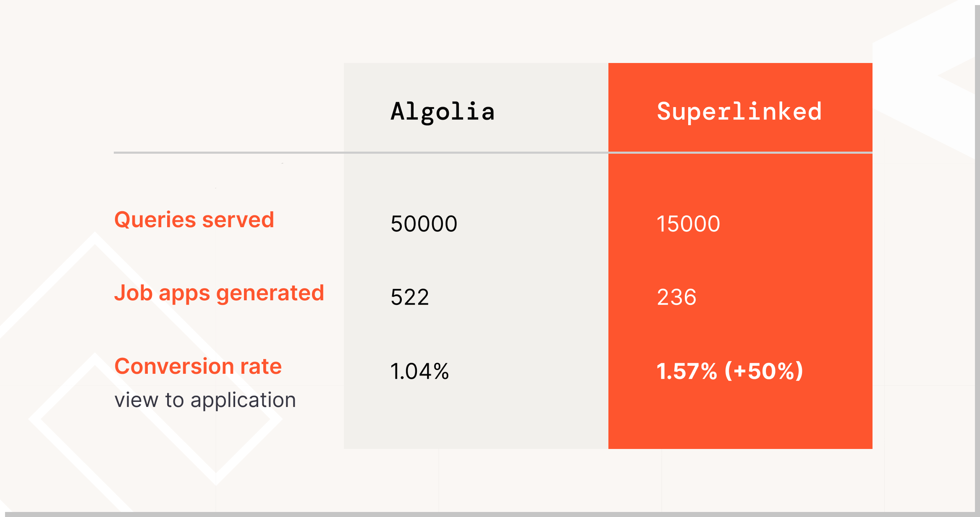Click the header divider line under Algolia
Viewport: 980px width, 517px height.
[x=475, y=152]
